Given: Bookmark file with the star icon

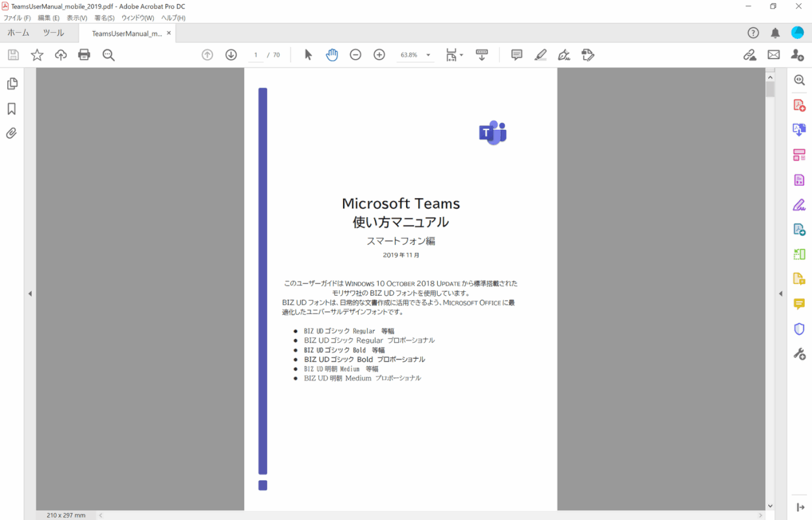Looking at the screenshot, I should pos(37,55).
